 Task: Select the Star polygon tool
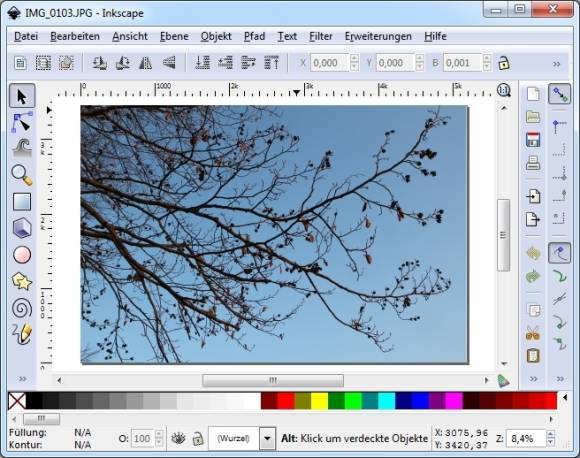pyautogui.click(x=22, y=282)
